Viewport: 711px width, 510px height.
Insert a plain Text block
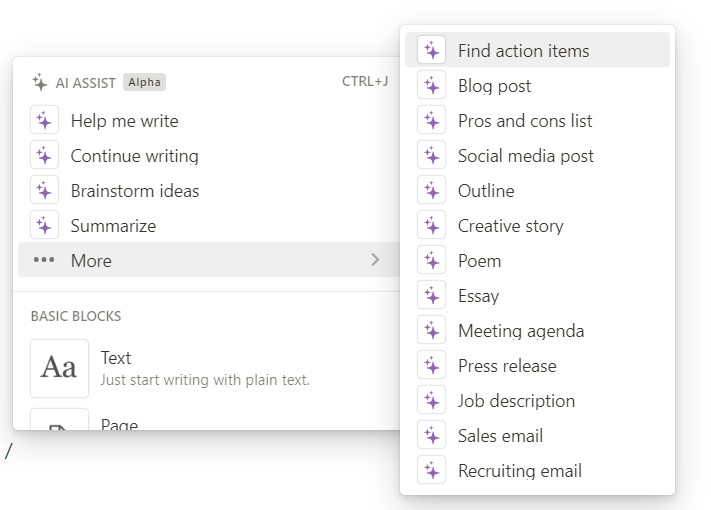coord(209,368)
